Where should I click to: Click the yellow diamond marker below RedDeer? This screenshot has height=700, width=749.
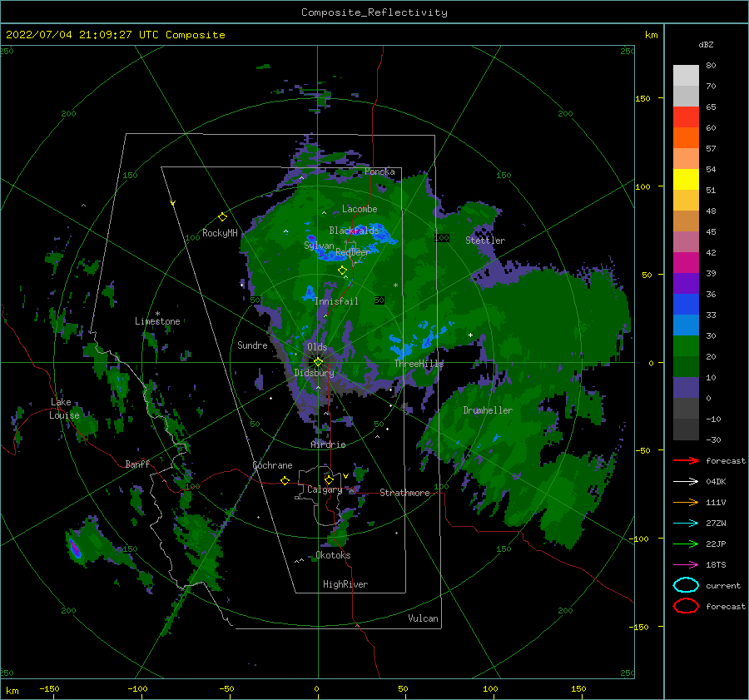pos(342,271)
